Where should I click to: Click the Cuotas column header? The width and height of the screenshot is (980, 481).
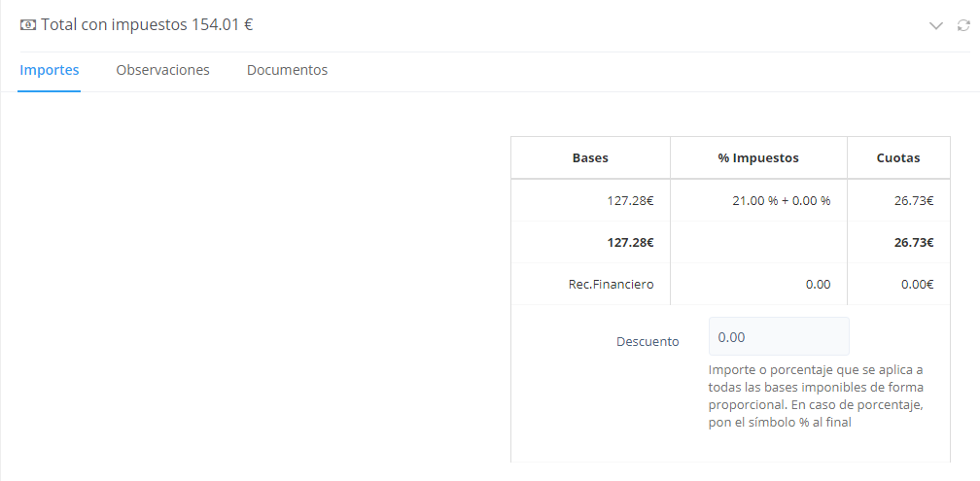point(897,157)
